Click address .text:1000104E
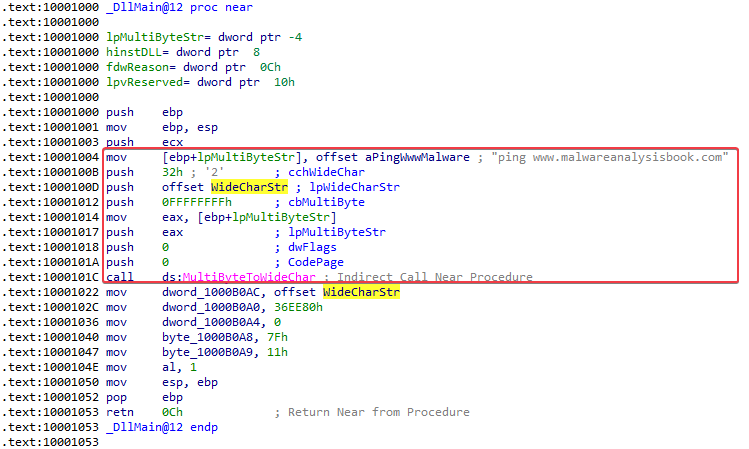Viewport: 749px width, 449px height. point(50,367)
